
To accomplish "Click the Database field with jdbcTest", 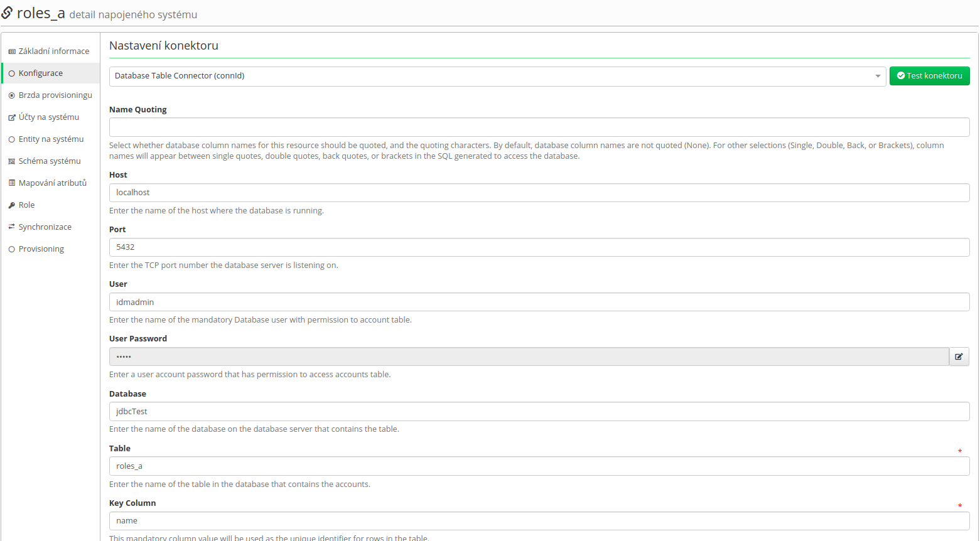I will [x=539, y=412].
